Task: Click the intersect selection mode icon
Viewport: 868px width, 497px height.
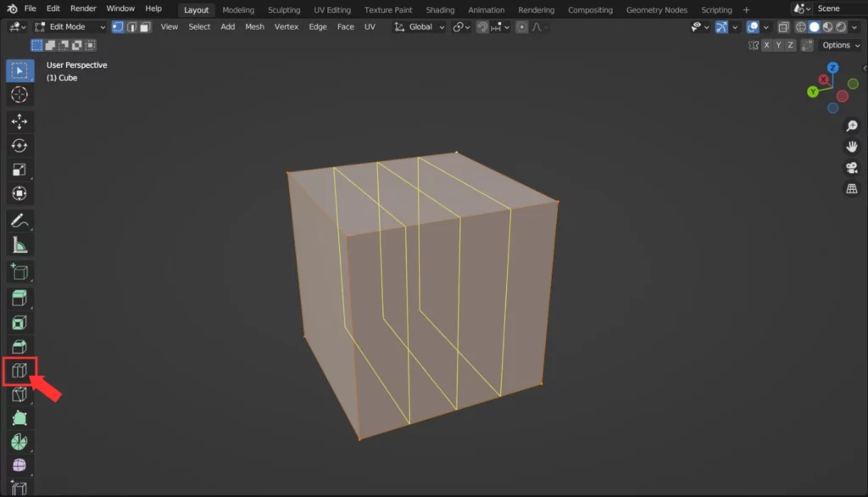Action: (90, 46)
